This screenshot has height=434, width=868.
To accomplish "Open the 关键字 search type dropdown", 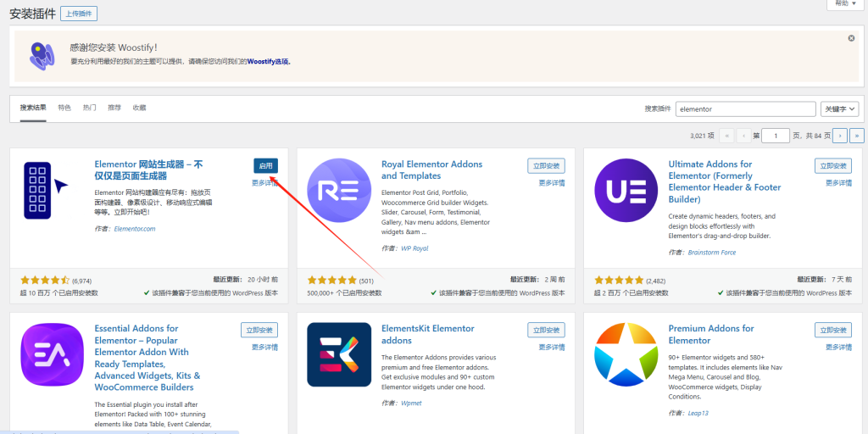I will (x=839, y=109).
